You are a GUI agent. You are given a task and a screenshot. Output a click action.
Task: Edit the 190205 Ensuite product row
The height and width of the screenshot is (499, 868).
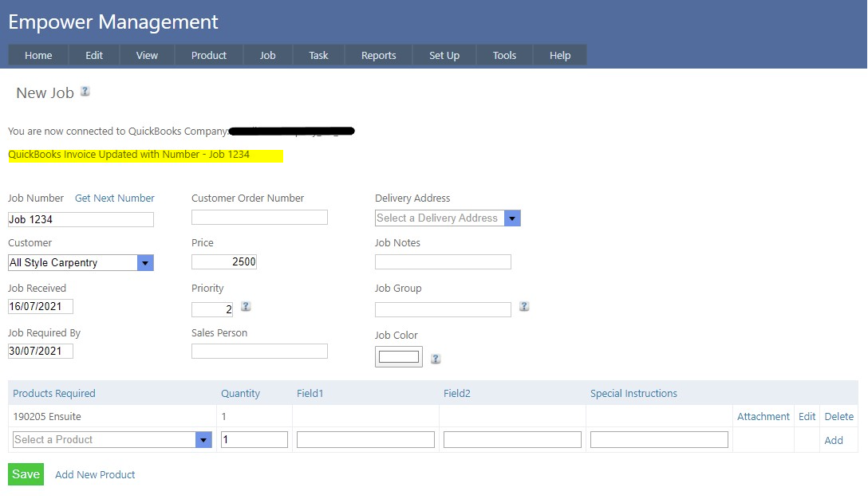(807, 417)
